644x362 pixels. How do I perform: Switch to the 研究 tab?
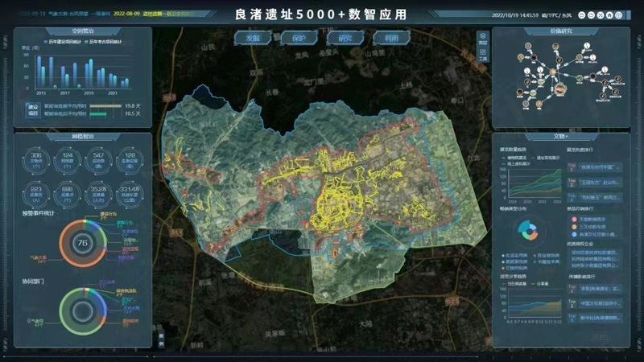point(345,38)
